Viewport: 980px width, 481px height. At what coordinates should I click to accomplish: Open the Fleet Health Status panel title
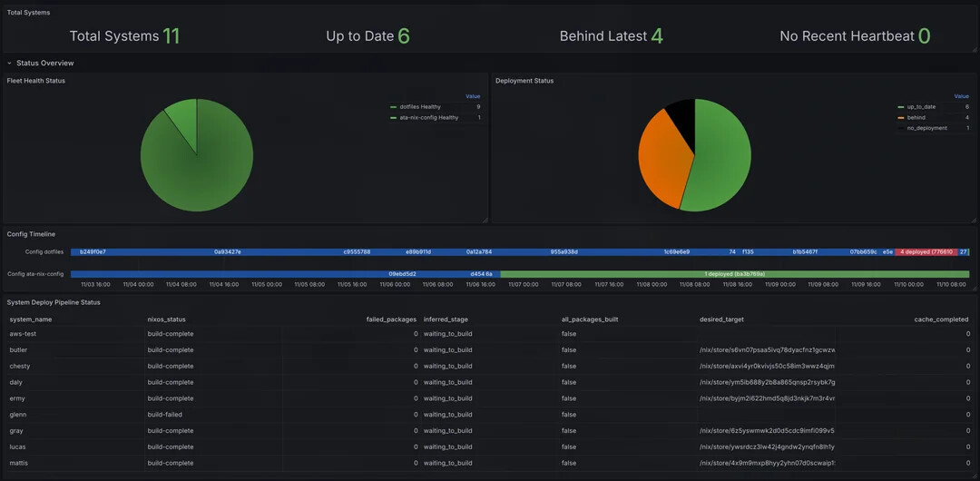[x=36, y=81]
